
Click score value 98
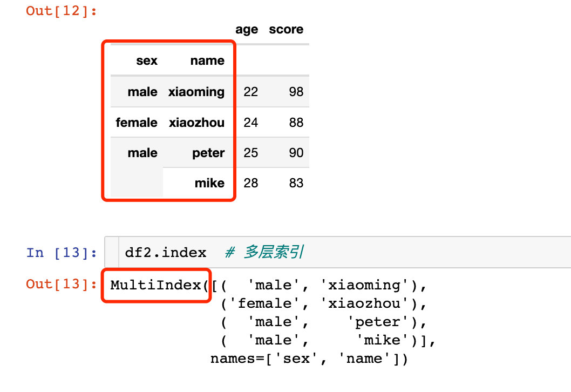click(296, 92)
